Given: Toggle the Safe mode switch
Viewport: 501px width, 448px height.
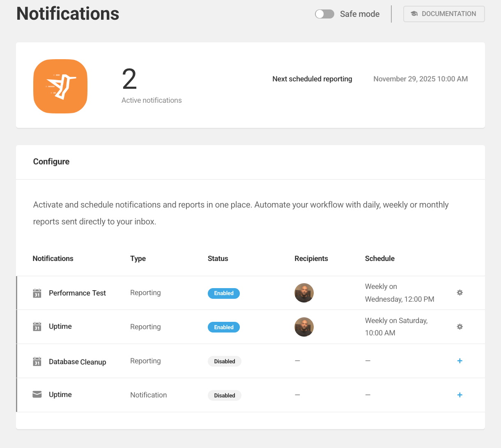Looking at the screenshot, I should coord(324,14).
